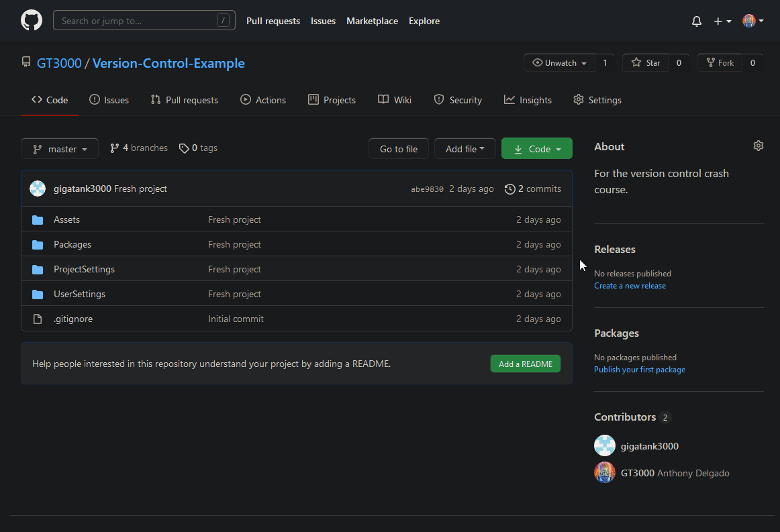This screenshot has width=780, height=532.
Task: Switch to the Settings tab
Action: (x=597, y=100)
